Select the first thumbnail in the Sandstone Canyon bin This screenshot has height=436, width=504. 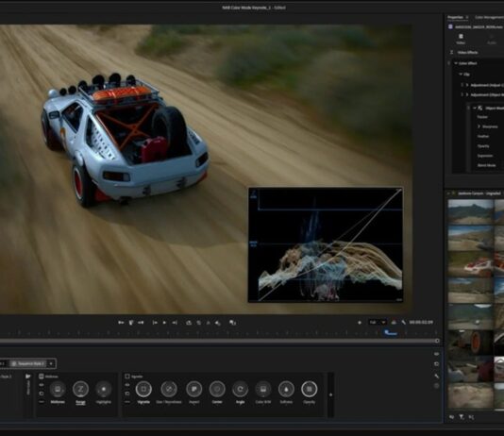[x=470, y=211]
